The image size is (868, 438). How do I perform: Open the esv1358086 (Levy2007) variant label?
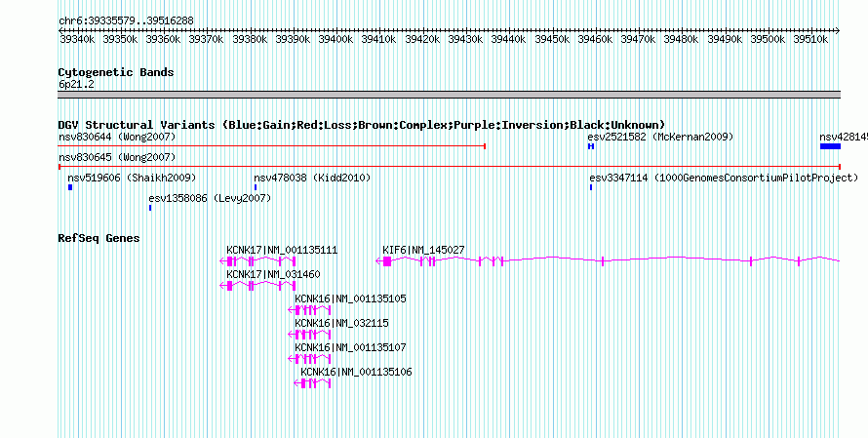pyautogui.click(x=210, y=198)
